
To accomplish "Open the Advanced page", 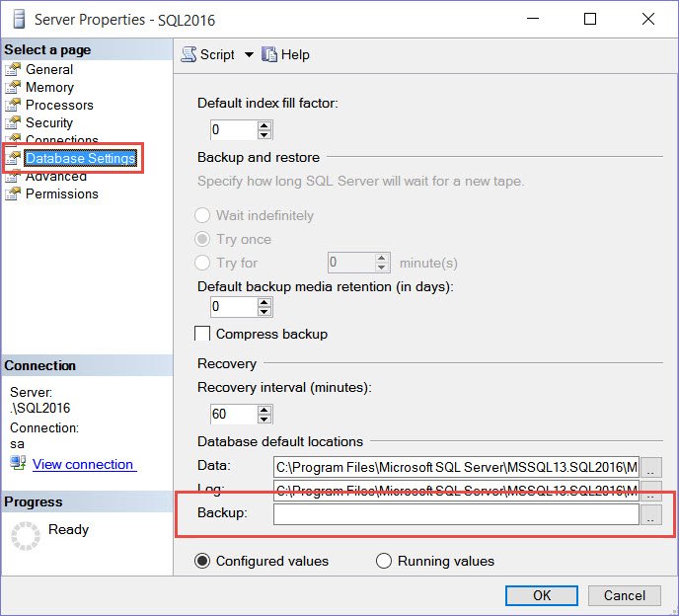I will click(x=56, y=177).
